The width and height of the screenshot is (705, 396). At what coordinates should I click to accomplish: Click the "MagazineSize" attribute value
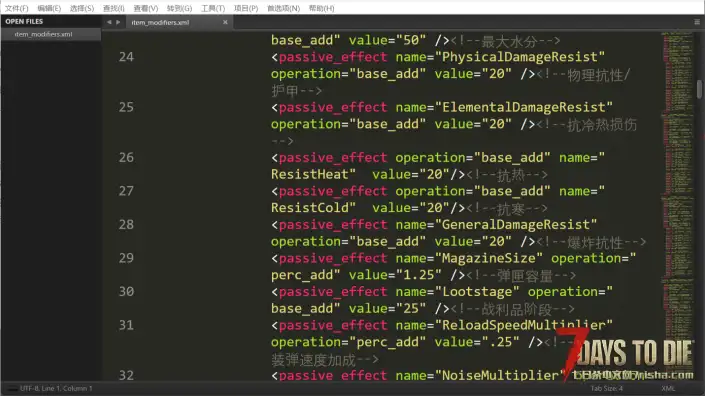(x=489, y=258)
